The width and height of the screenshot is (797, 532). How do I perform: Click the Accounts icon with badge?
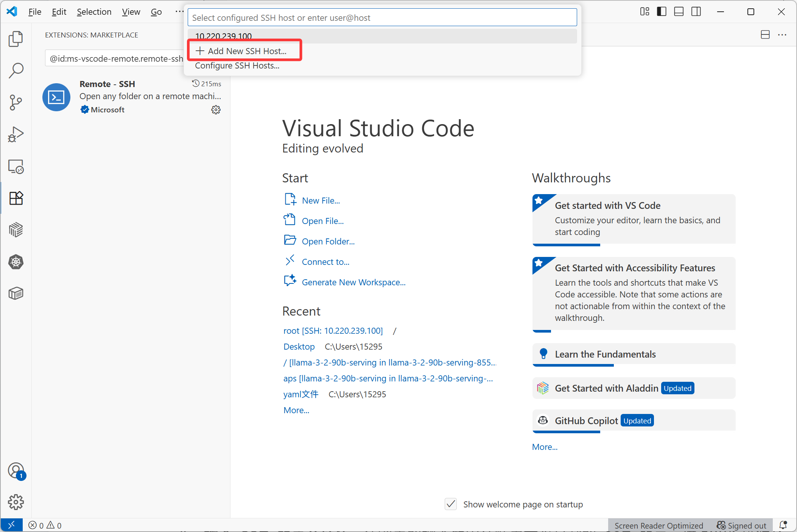(16, 471)
